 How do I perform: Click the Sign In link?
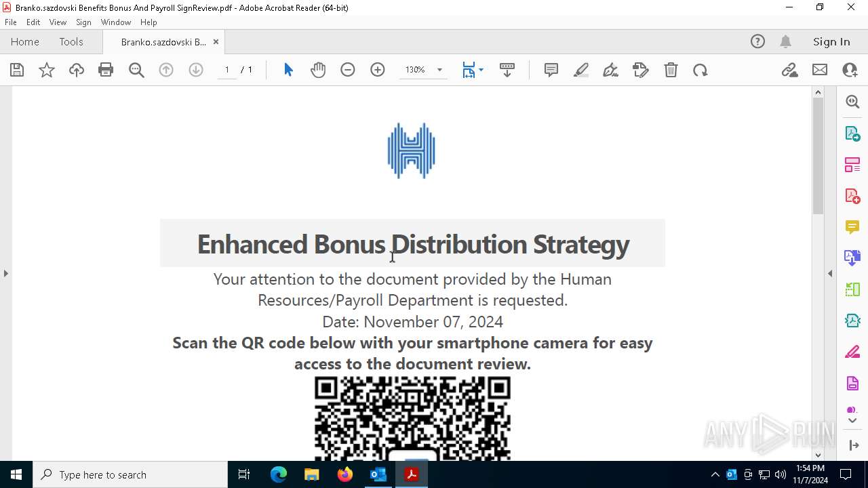click(x=831, y=41)
